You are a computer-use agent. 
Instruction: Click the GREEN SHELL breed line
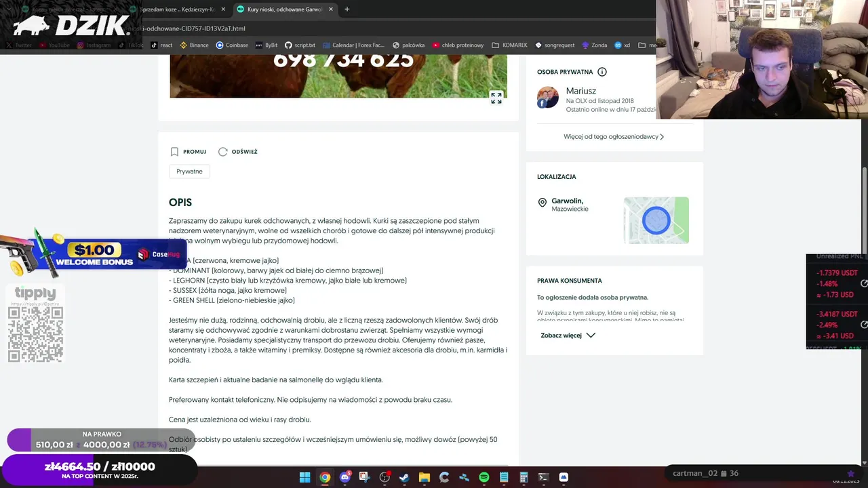pyautogui.click(x=232, y=300)
